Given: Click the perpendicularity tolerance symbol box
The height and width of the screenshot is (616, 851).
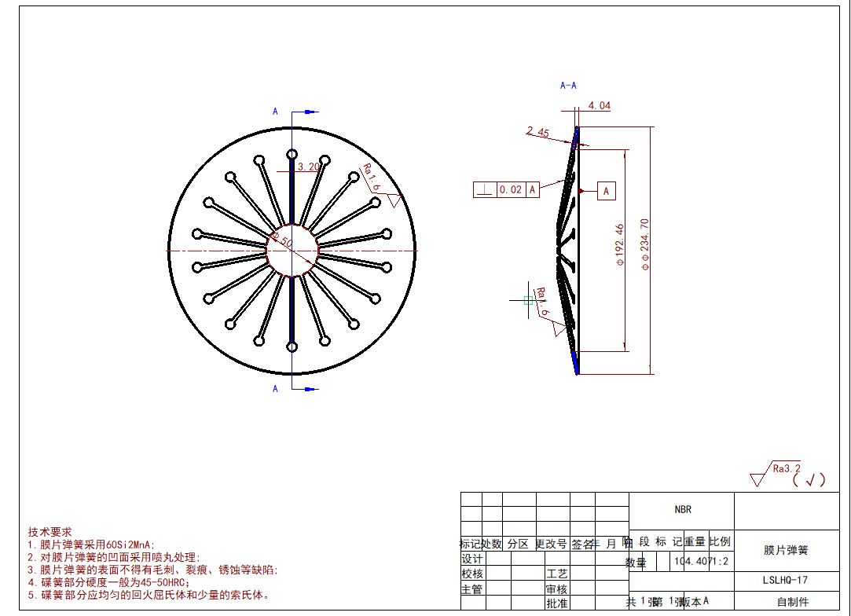Looking at the screenshot, I should [485, 189].
